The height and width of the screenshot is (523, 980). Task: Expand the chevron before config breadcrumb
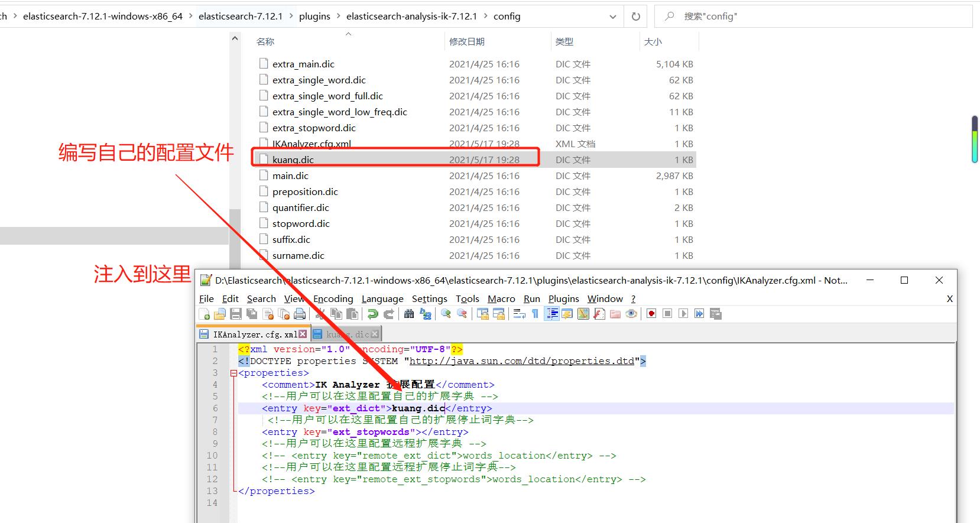(485, 17)
